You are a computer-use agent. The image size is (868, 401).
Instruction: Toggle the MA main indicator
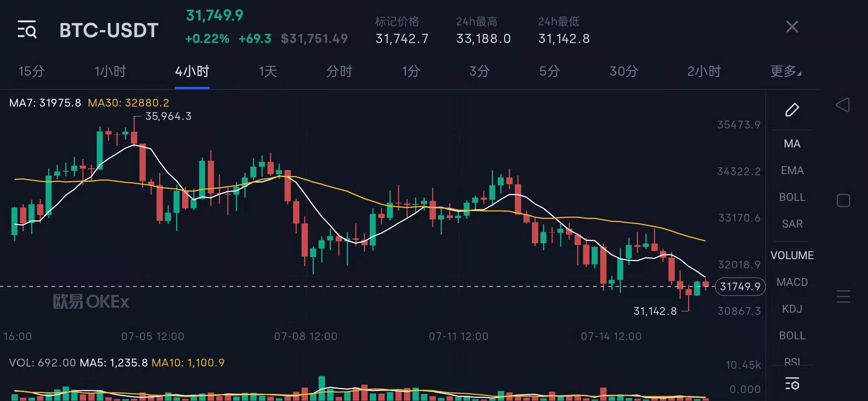click(792, 144)
